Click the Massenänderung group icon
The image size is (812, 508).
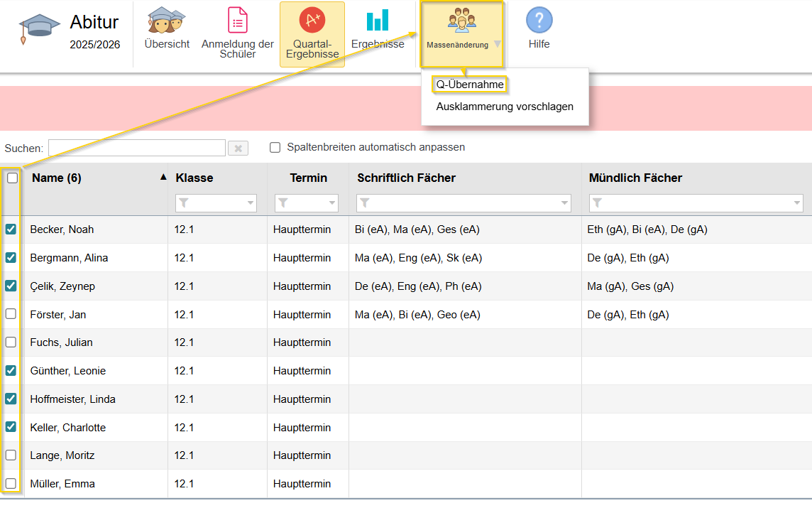461,21
